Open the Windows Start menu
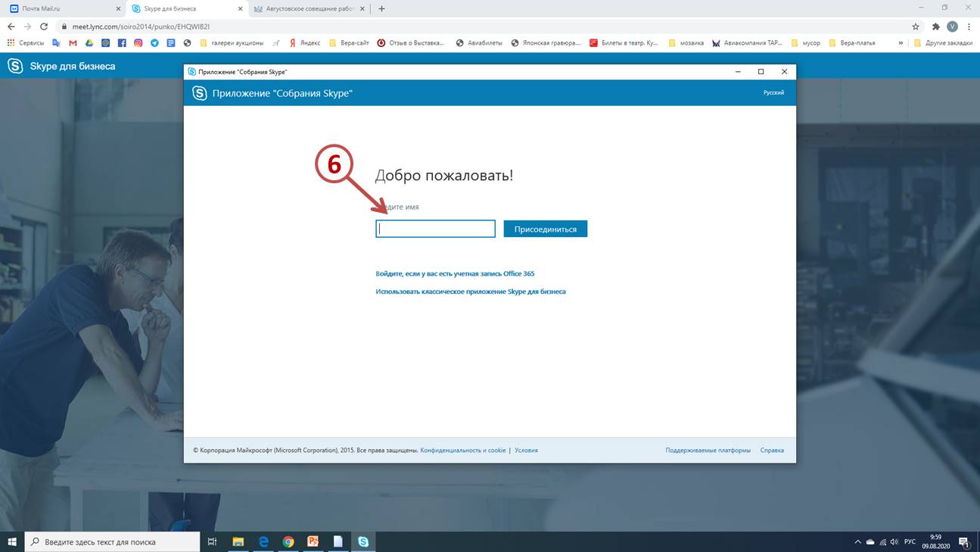The height and width of the screenshot is (552, 980). click(x=12, y=541)
